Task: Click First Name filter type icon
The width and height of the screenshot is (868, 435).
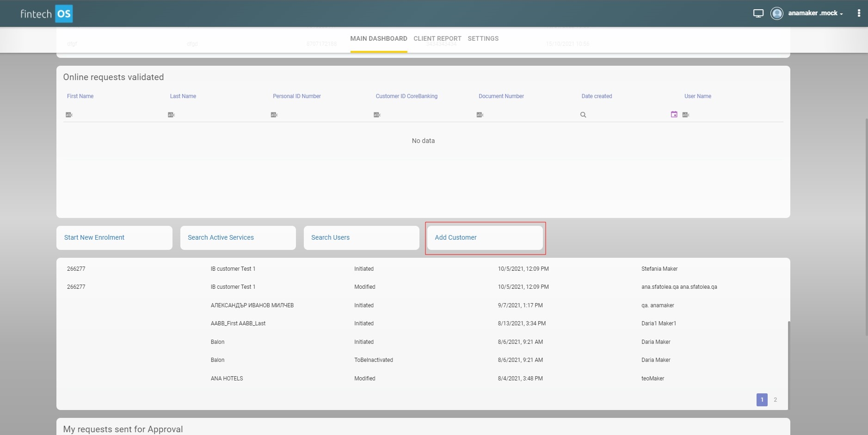Action: tap(69, 115)
